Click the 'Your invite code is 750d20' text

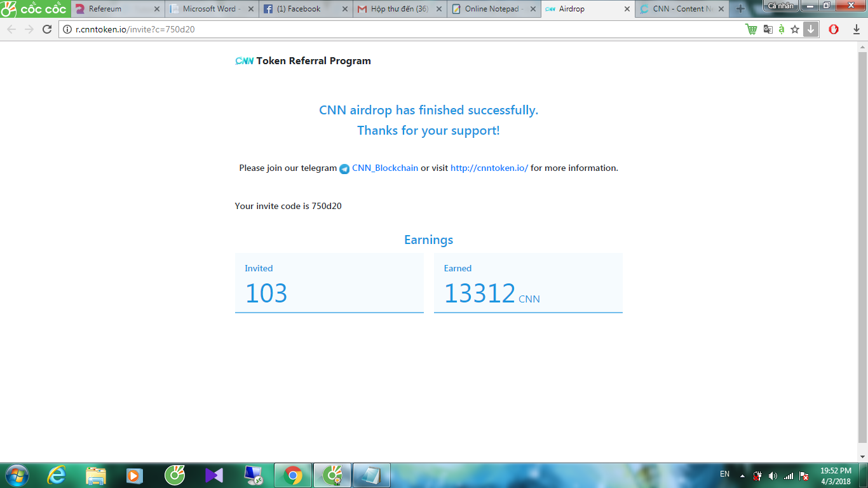point(288,206)
